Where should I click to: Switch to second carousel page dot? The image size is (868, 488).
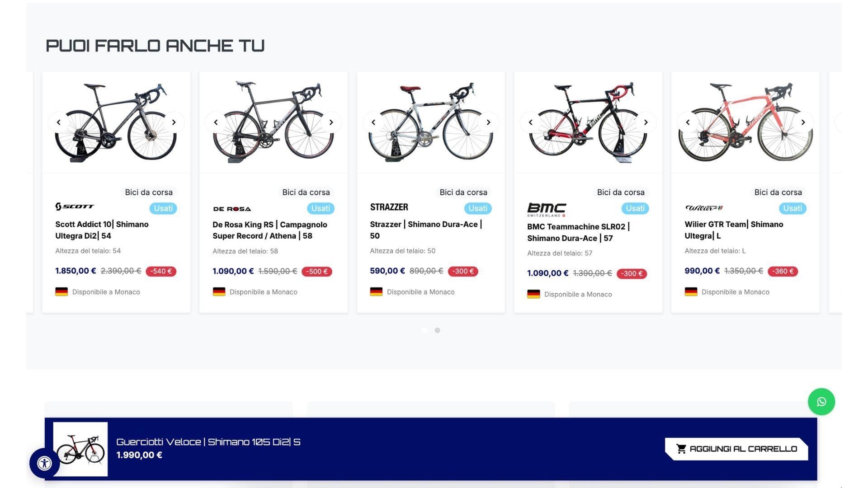point(437,330)
